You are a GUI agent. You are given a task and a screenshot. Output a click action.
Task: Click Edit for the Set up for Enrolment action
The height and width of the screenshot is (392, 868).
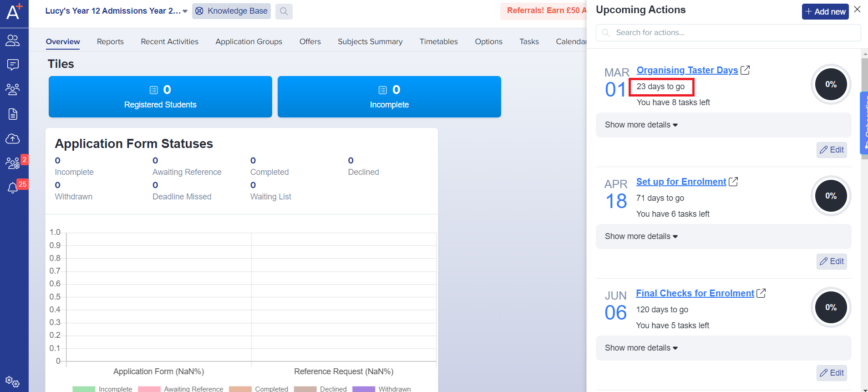[x=832, y=261]
